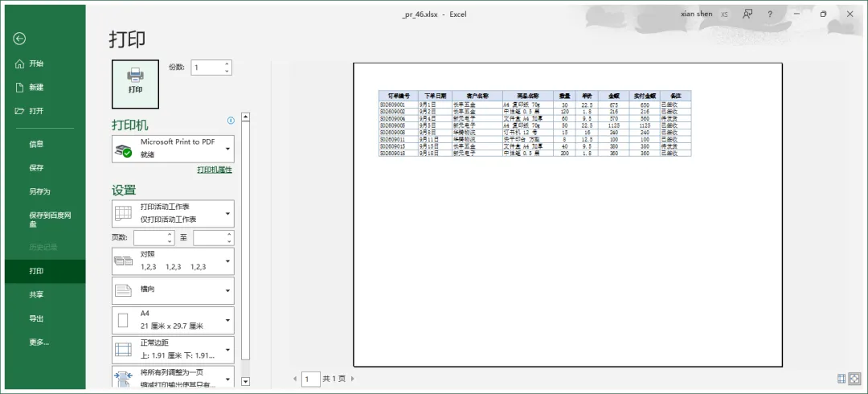This screenshot has height=394, width=868.
Task: Toggle show margins icon in preview corner
Action: 841,379
